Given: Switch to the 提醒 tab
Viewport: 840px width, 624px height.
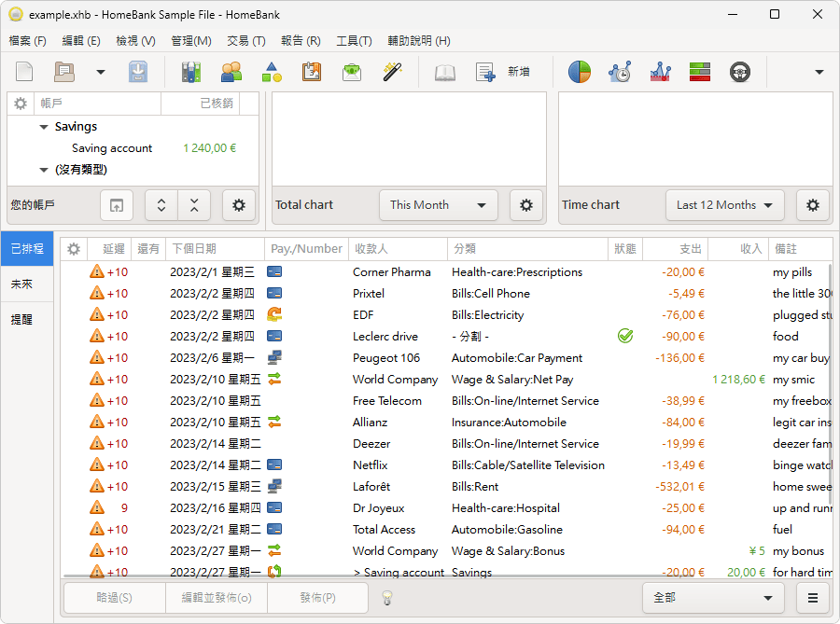Looking at the screenshot, I should pos(27,320).
